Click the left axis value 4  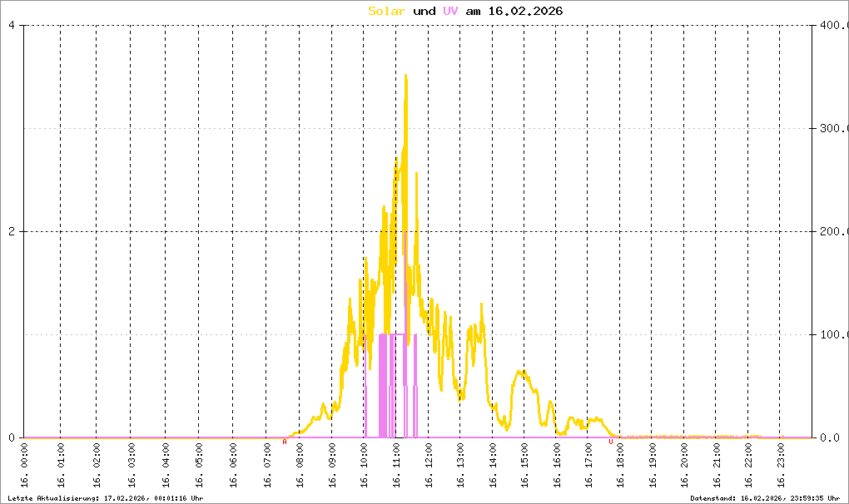click(x=12, y=25)
